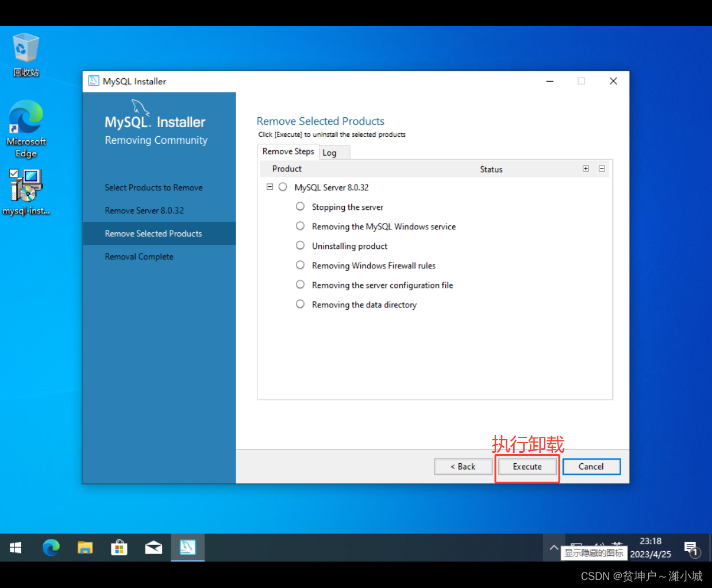Image resolution: width=712 pixels, height=588 pixels.
Task: Open Microsoft Edge desktop shortcut
Action: click(26, 129)
